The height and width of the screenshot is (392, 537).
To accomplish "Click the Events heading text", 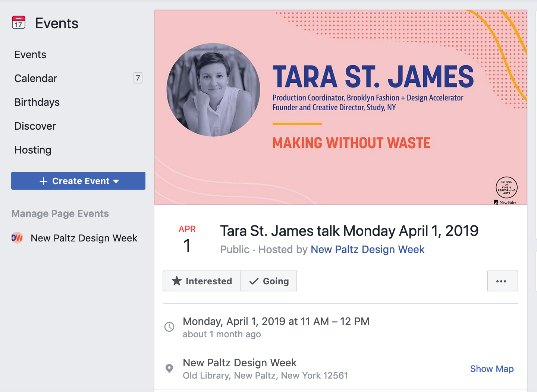I will pyautogui.click(x=57, y=23).
